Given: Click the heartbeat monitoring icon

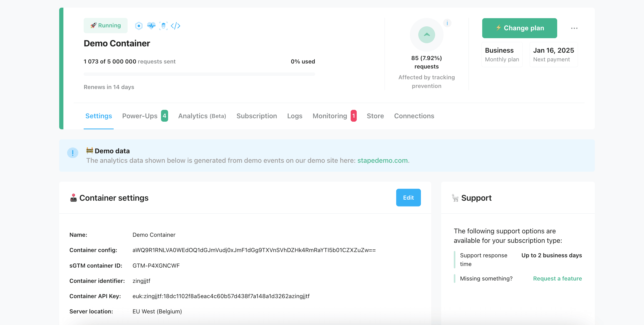Looking at the screenshot, I should pyautogui.click(x=151, y=26).
